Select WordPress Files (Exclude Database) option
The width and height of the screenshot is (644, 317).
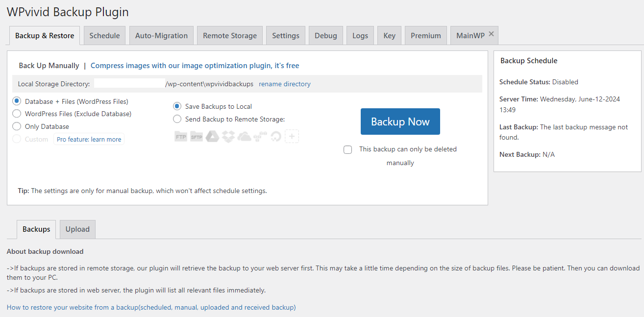point(17,114)
